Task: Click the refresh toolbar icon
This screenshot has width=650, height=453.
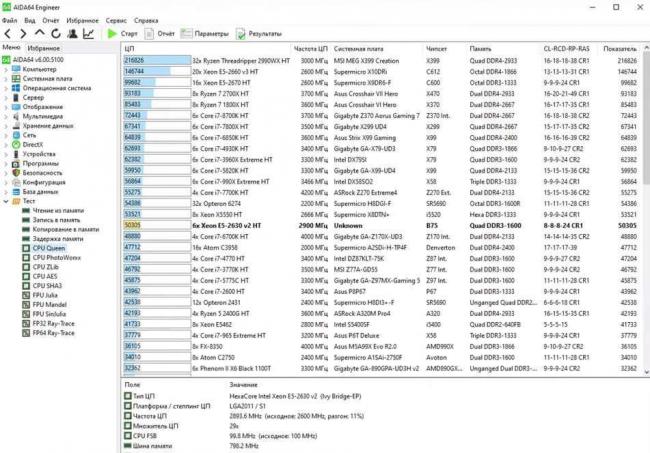Action: (x=56, y=34)
